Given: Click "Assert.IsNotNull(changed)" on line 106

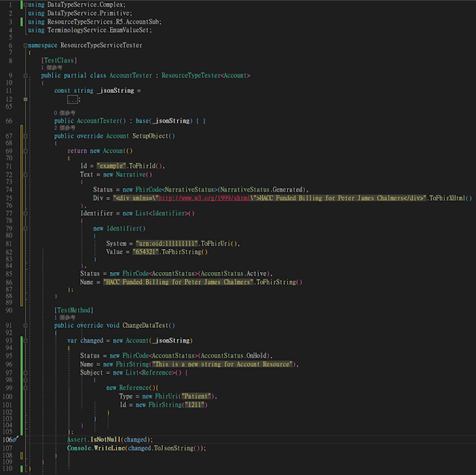Looking at the screenshot, I should tap(109, 439).
